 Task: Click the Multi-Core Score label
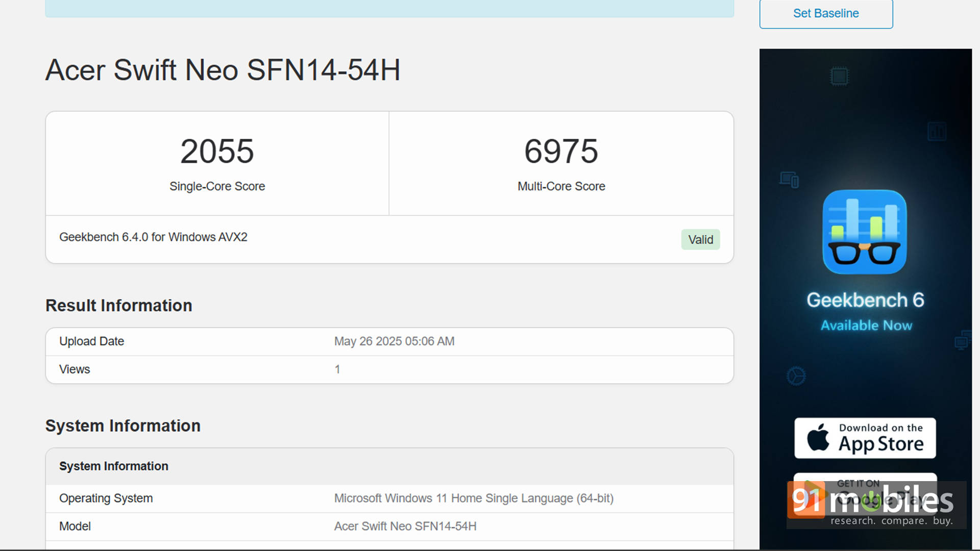click(x=561, y=186)
